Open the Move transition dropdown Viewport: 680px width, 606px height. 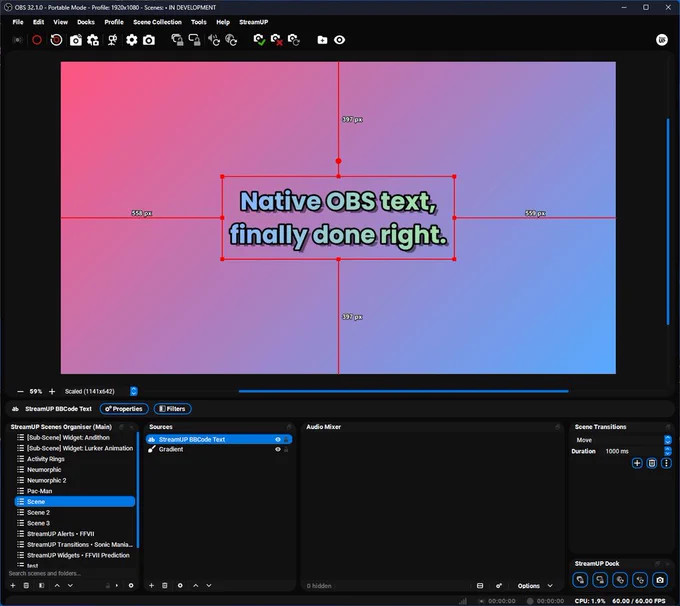(x=622, y=440)
